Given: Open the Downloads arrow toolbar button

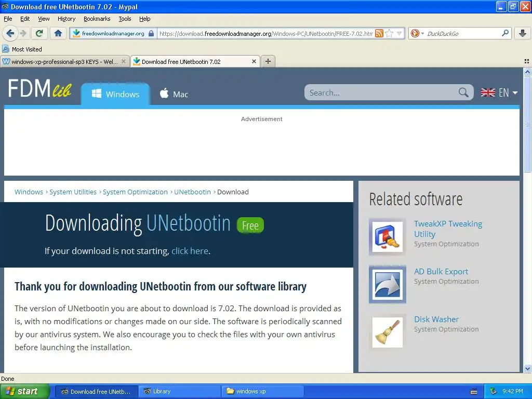Looking at the screenshot, I should pos(523,33).
